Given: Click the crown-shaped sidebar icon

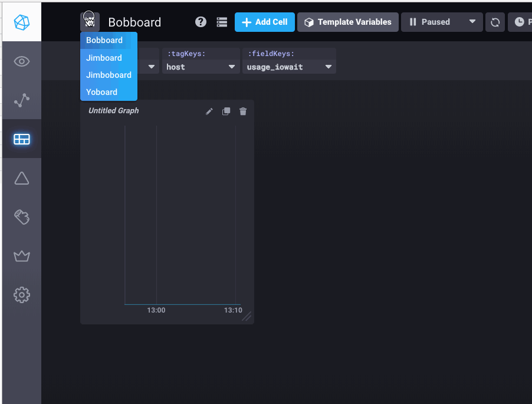Looking at the screenshot, I should point(21,255).
